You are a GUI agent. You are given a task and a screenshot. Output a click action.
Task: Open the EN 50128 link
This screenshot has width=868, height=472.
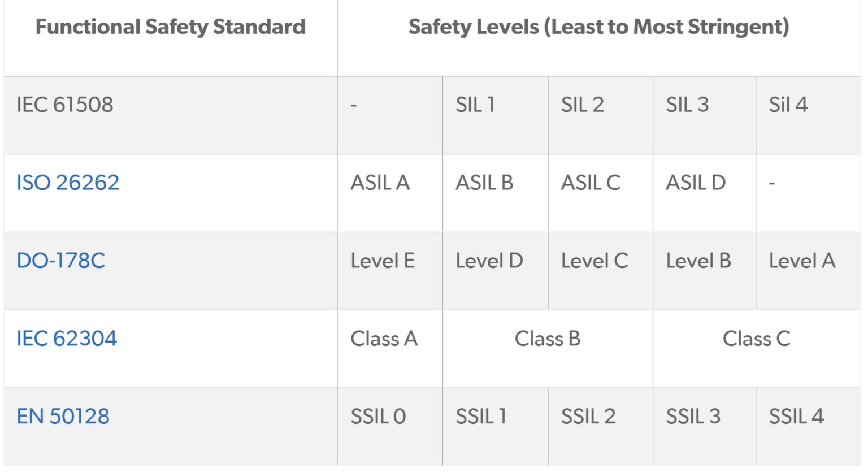point(63,417)
